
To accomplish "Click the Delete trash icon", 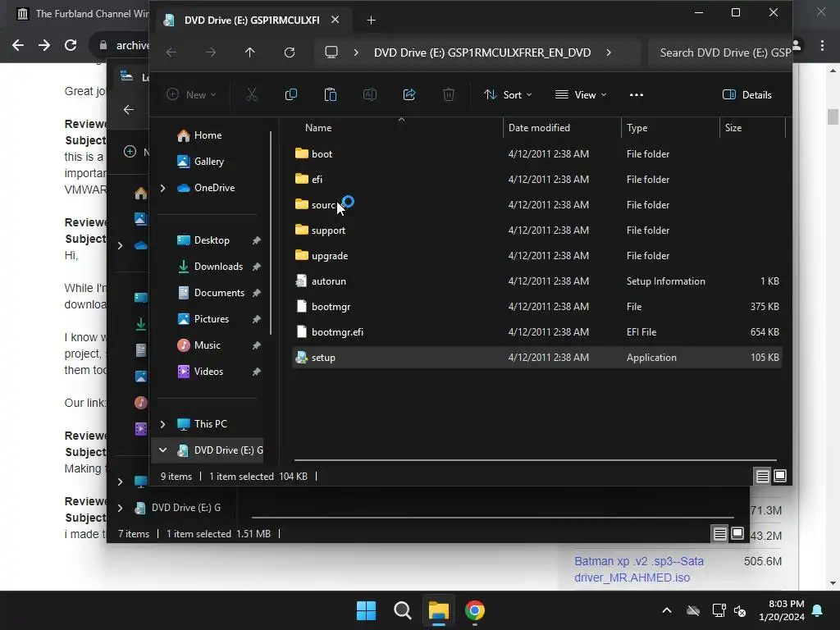I will pyautogui.click(x=449, y=95).
